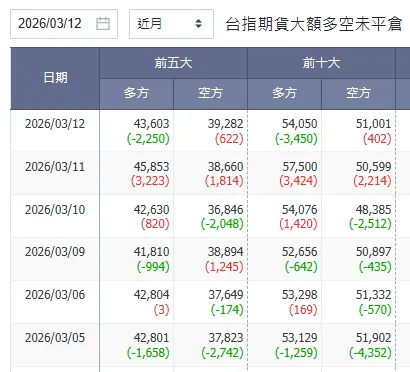
Task: Click the value 51,902
Action: (x=373, y=338)
